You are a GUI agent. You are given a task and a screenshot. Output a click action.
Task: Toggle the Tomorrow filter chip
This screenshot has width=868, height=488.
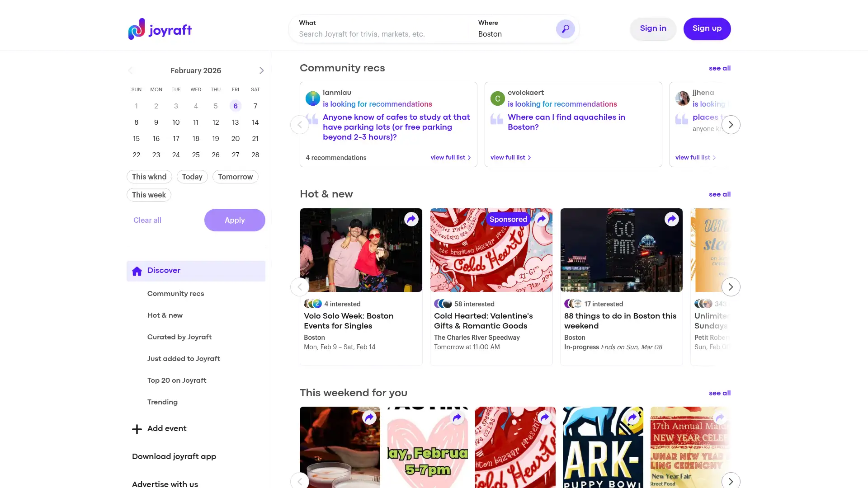click(x=235, y=177)
